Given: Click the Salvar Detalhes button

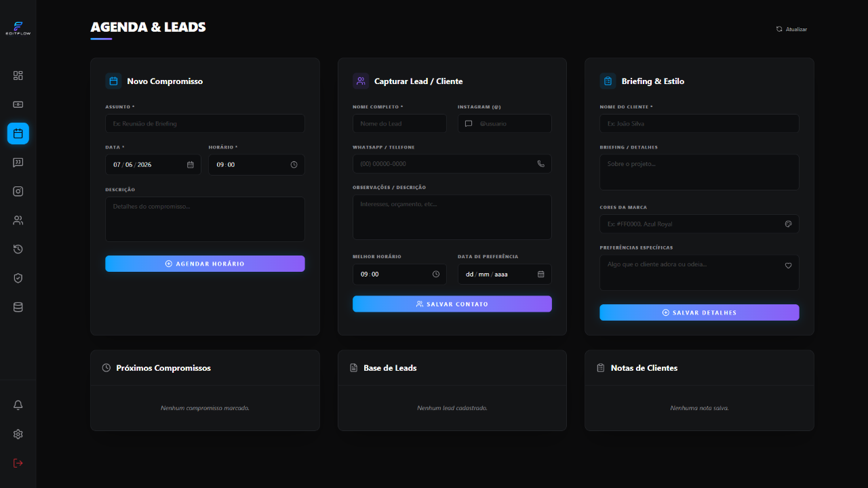Looking at the screenshot, I should point(699,312).
